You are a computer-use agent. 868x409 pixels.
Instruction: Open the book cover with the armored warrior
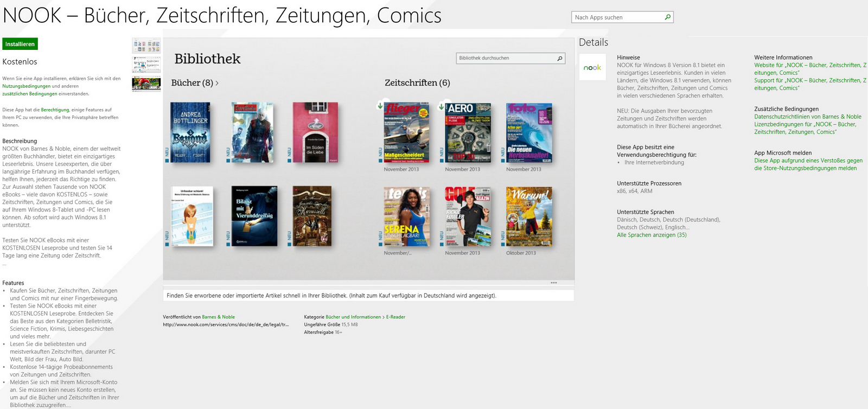tap(252, 132)
